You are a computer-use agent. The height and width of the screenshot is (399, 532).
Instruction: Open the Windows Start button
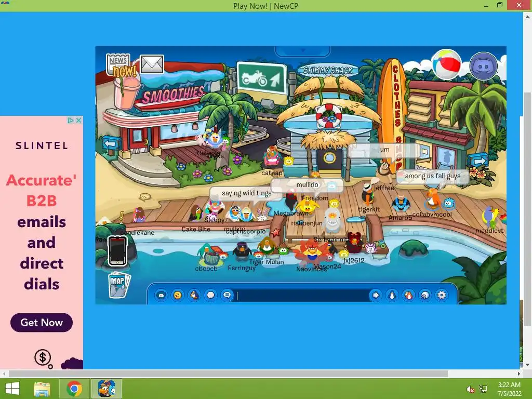point(12,389)
